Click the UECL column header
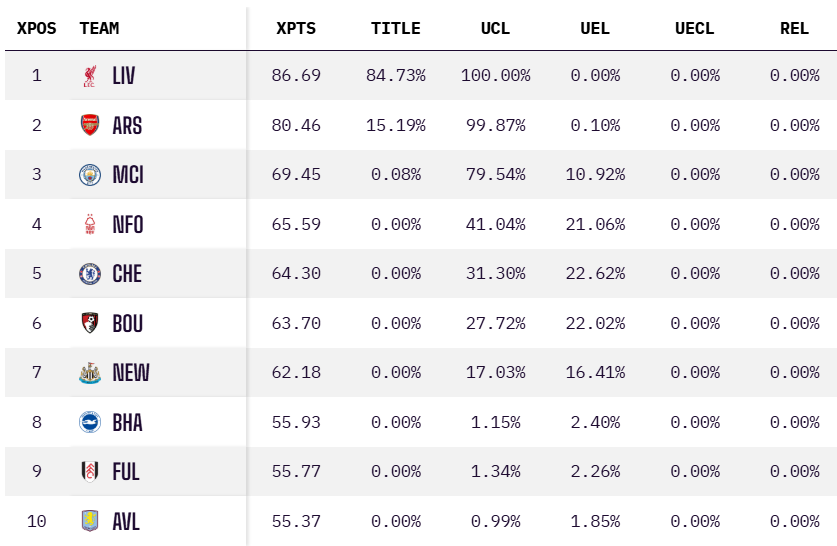The height and width of the screenshot is (546, 837). pyautogui.click(x=695, y=28)
